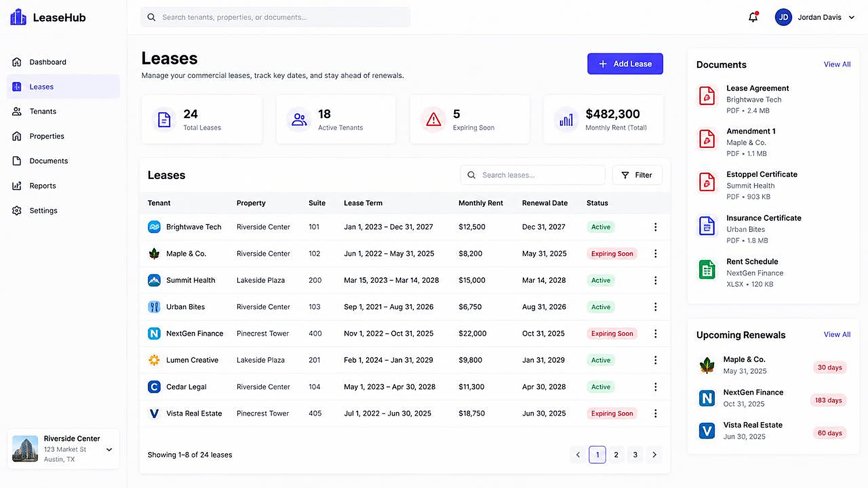Open the more-options menu for Urban Bites row
The image size is (868, 488).
655,307
